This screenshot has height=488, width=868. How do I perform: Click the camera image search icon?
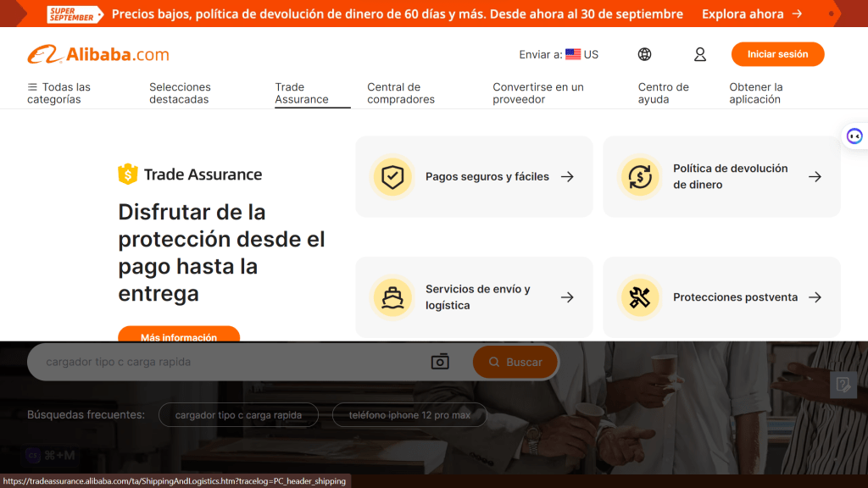(440, 362)
